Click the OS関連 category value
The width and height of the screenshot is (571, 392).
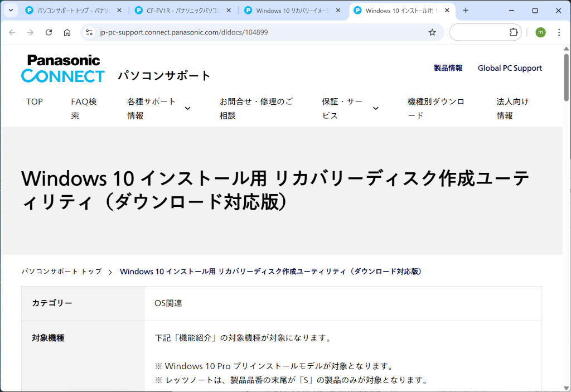click(x=168, y=303)
